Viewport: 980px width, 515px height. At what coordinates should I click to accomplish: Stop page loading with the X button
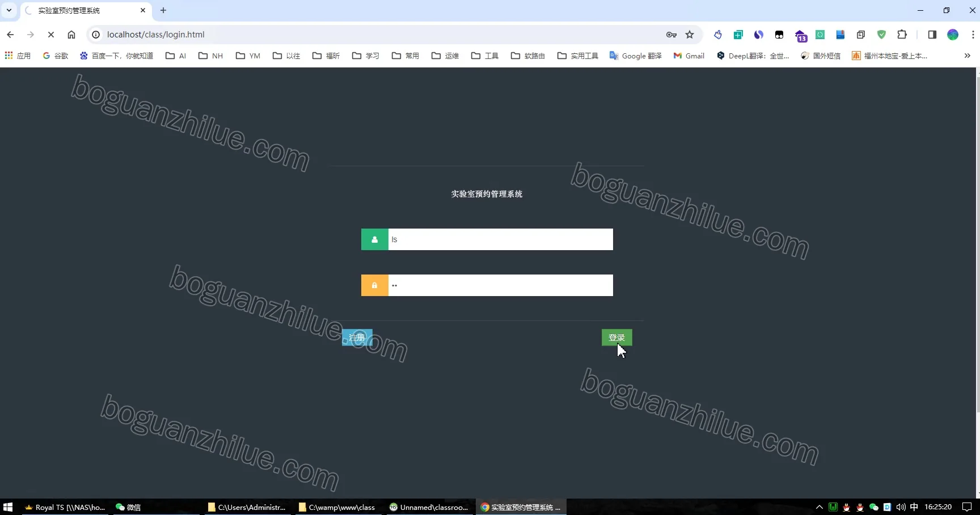pyautogui.click(x=51, y=35)
